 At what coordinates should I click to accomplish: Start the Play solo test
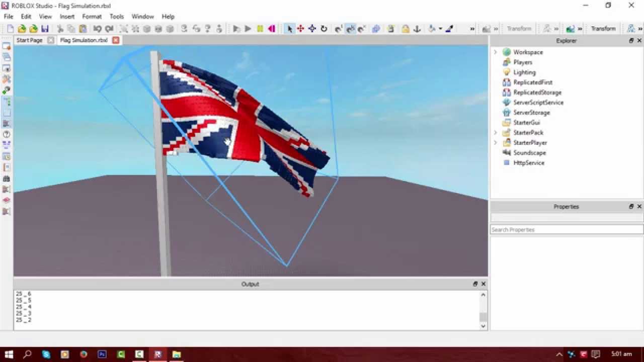pos(236,29)
